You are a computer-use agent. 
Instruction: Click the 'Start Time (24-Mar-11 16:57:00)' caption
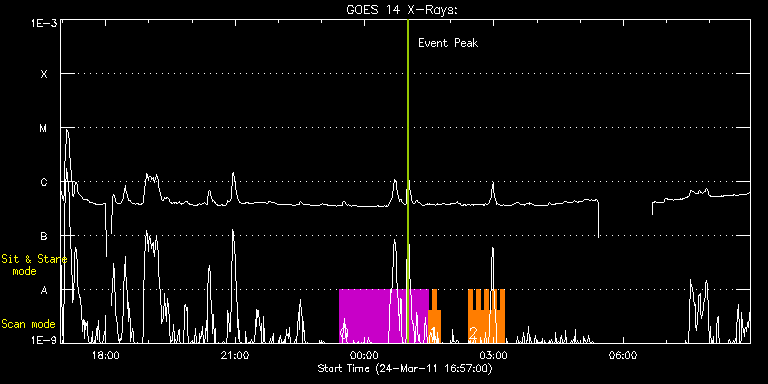[x=405, y=368]
